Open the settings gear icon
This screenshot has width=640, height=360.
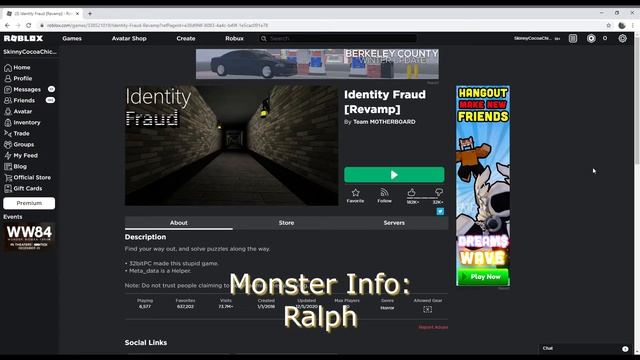click(622, 38)
